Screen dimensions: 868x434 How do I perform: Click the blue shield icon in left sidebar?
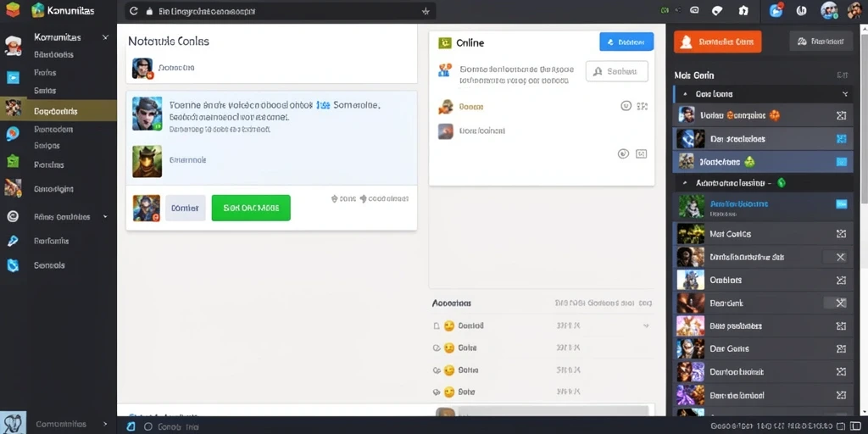(x=12, y=265)
